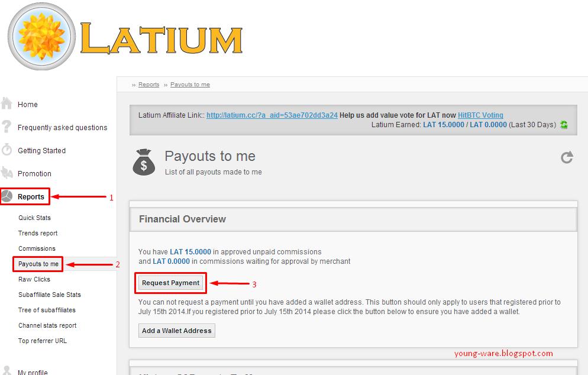Click the Home house icon
Image resolution: width=588 pixels, height=375 pixels.
pos(7,103)
